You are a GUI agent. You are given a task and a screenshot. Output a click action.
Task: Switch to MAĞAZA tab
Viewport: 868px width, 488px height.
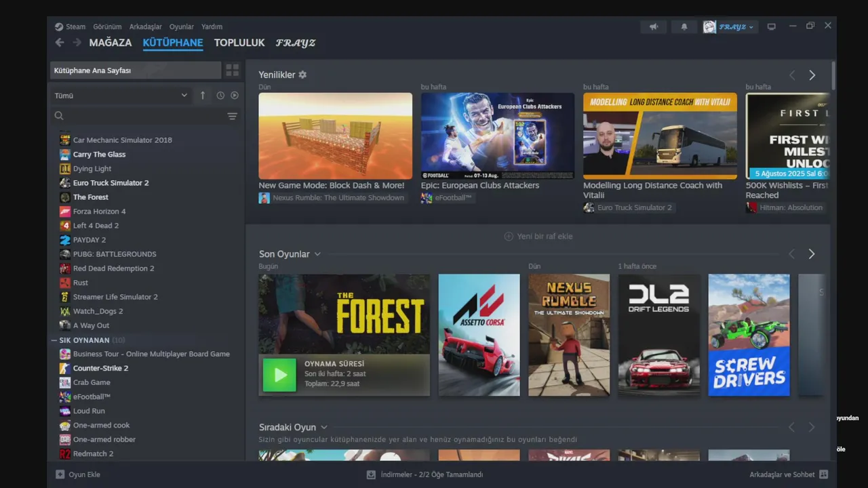(111, 43)
